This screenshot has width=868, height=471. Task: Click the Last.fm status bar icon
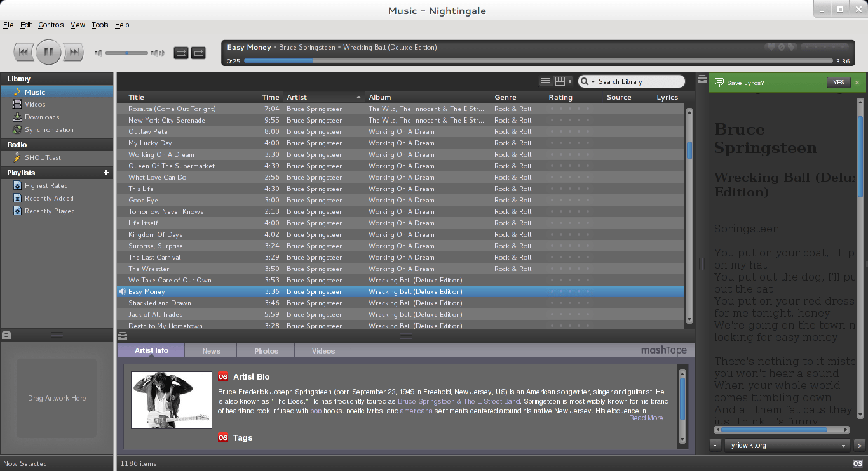858,463
